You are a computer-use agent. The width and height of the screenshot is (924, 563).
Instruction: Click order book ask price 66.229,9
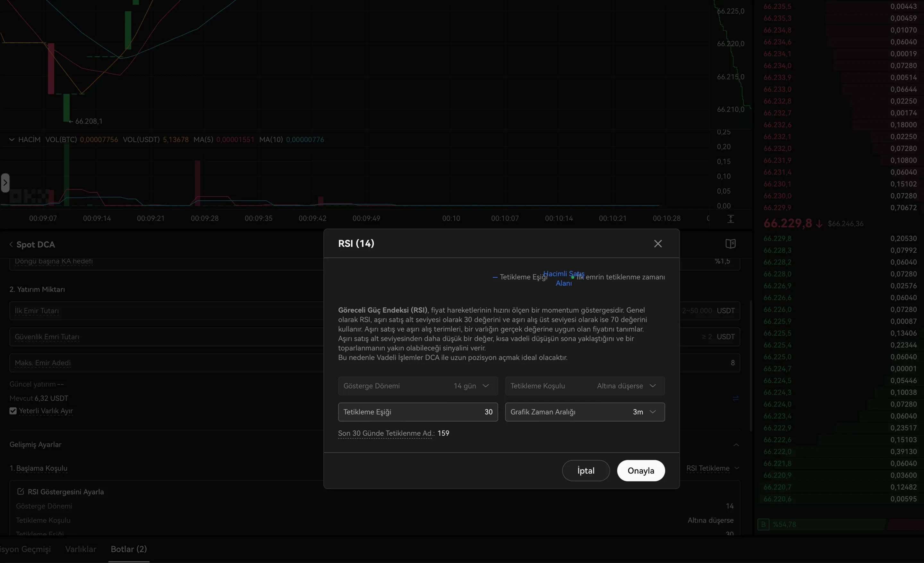[777, 208]
